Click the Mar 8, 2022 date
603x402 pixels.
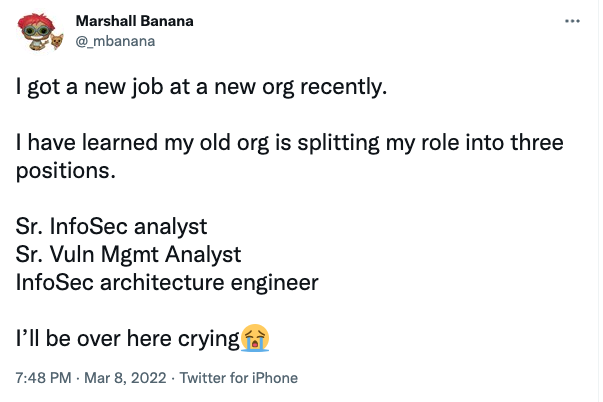point(121,379)
